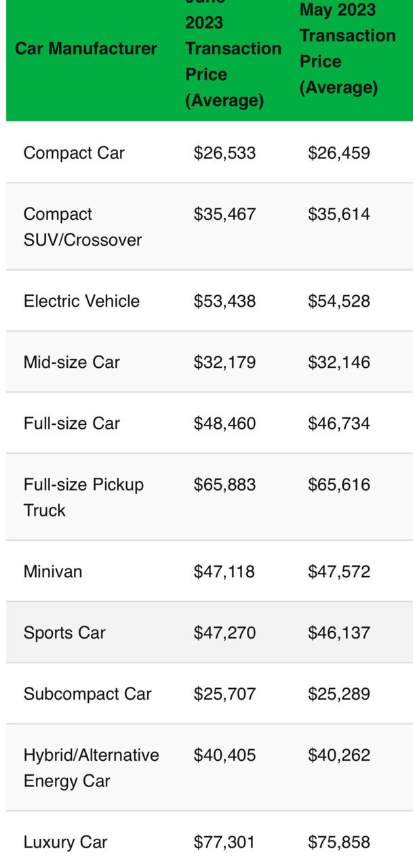Select the Car Manufacturer column header

coord(85,49)
